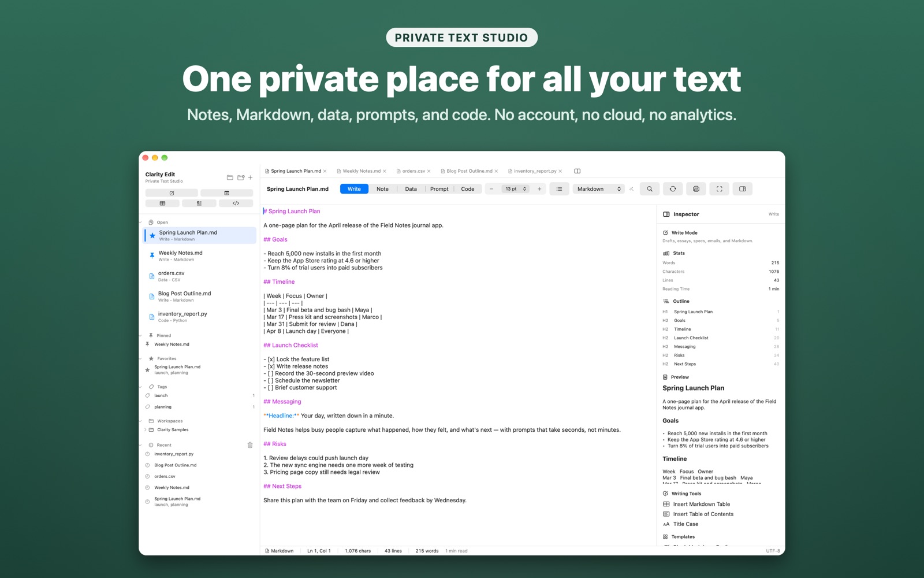This screenshot has width=924, height=578.
Task: Click the open folder icon beside Clarity Edit
Action: [230, 177]
